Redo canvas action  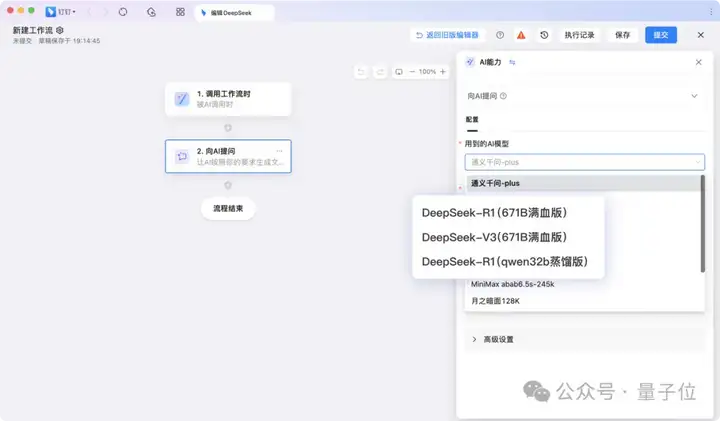point(380,72)
